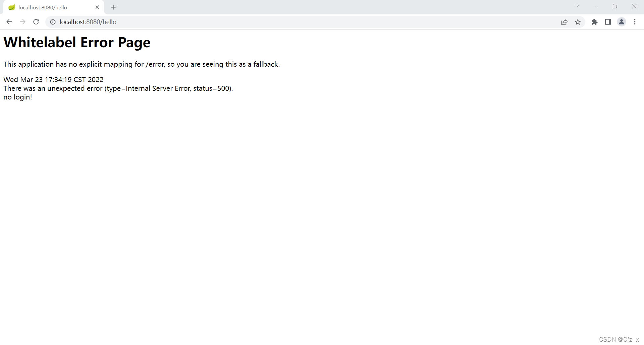Image resolution: width=644 pixels, height=345 pixels.
Task: Select the localhost:8080/hello tab
Action: (x=54, y=7)
